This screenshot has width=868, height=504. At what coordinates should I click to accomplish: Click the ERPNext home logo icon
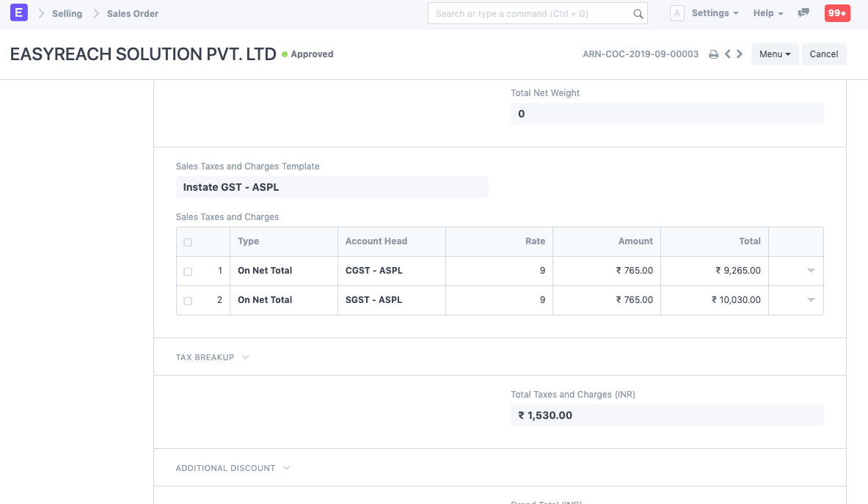[x=20, y=13]
